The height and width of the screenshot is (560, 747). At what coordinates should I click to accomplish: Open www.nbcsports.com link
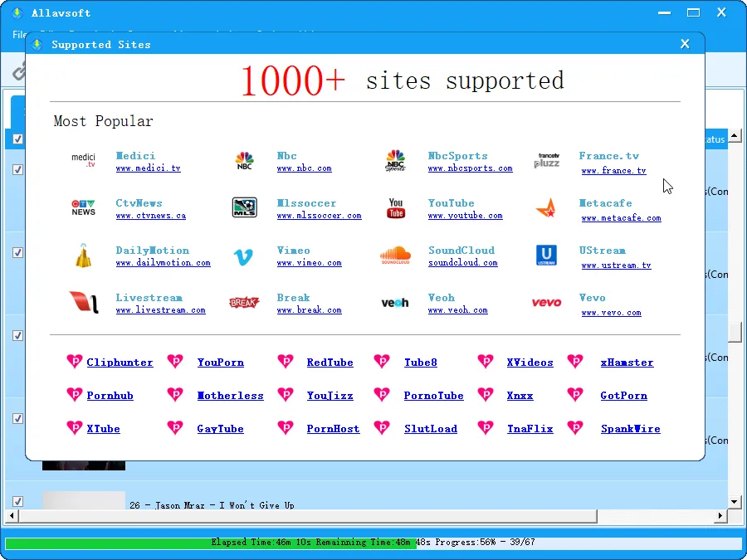(471, 168)
